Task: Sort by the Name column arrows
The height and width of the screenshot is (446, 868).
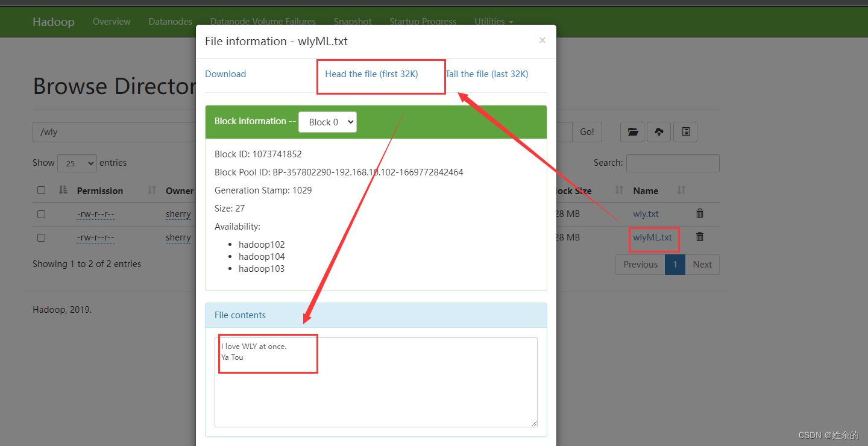Action: coord(681,190)
